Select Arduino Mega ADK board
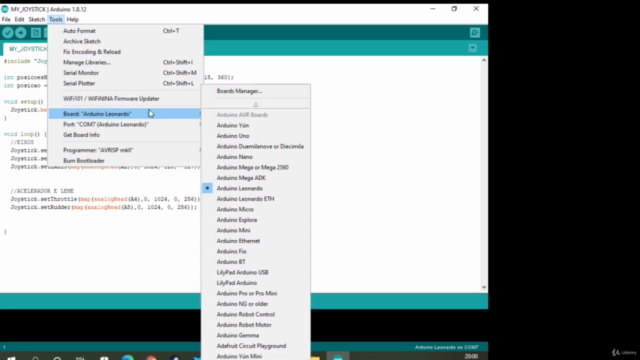The height and width of the screenshot is (360, 640). point(256,178)
